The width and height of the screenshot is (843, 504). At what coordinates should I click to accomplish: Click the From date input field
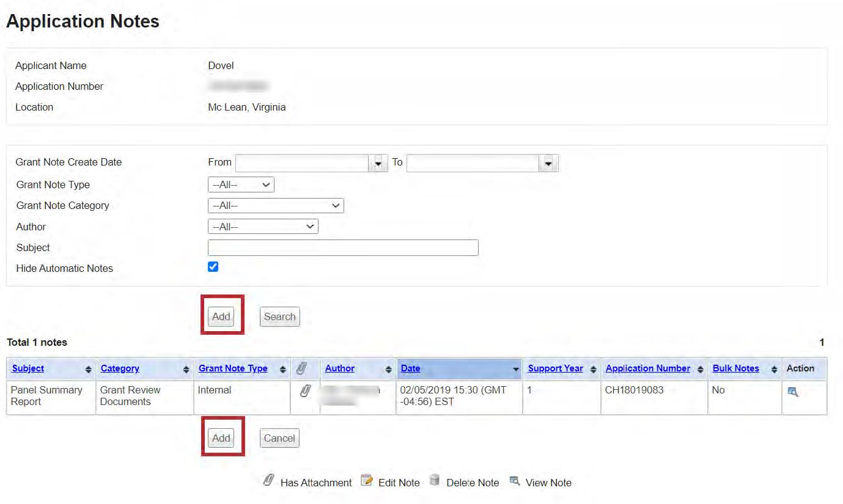(302, 163)
